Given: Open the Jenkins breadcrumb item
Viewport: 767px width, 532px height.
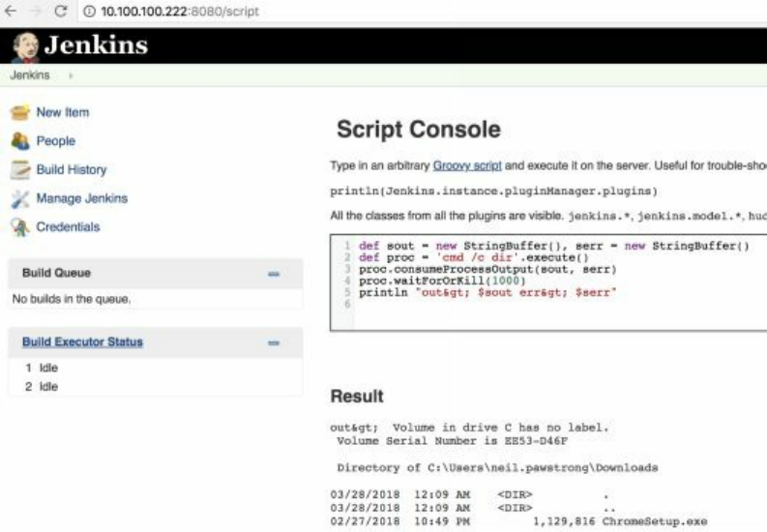Looking at the screenshot, I should pos(30,74).
